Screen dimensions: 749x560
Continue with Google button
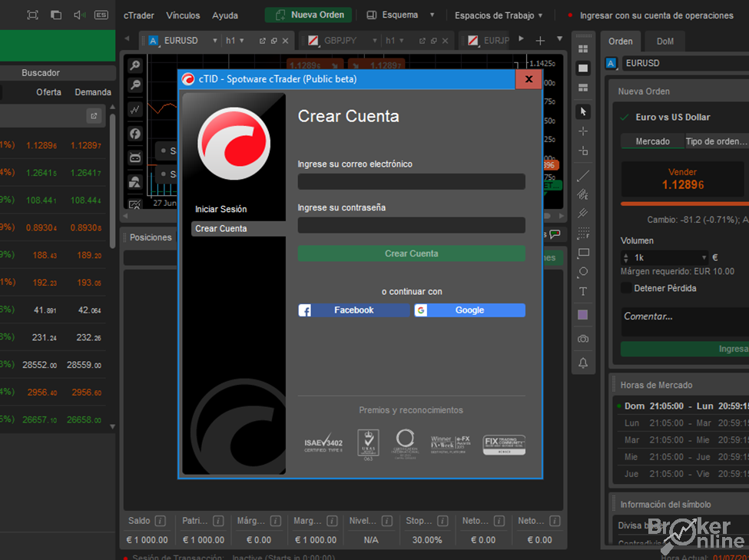(x=469, y=310)
